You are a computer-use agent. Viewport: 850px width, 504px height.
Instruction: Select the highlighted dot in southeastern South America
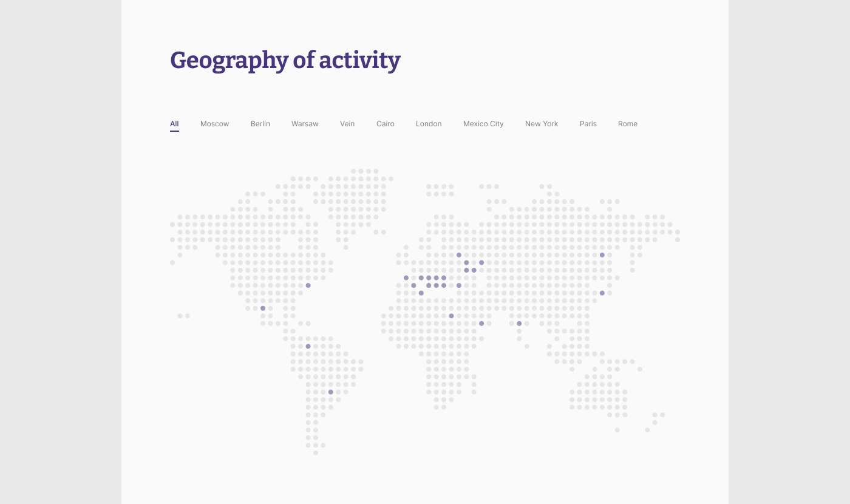(331, 392)
